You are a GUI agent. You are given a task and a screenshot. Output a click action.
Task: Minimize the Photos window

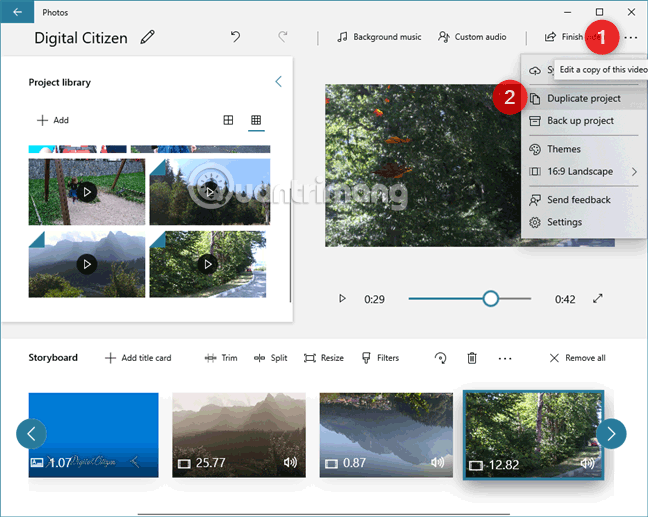(x=568, y=12)
